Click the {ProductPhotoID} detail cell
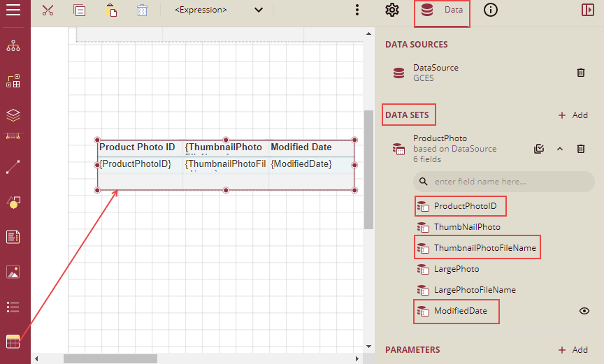This screenshot has width=604, height=364. tap(141, 164)
